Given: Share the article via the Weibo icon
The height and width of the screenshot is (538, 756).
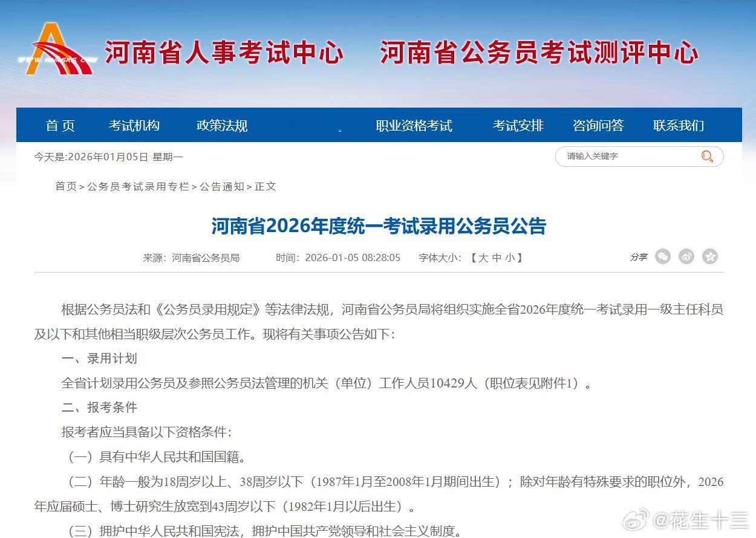Looking at the screenshot, I should 686,256.
